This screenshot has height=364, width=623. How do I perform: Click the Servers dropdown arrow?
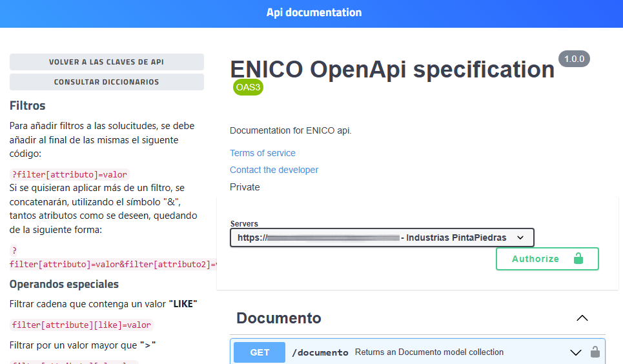[x=520, y=238]
